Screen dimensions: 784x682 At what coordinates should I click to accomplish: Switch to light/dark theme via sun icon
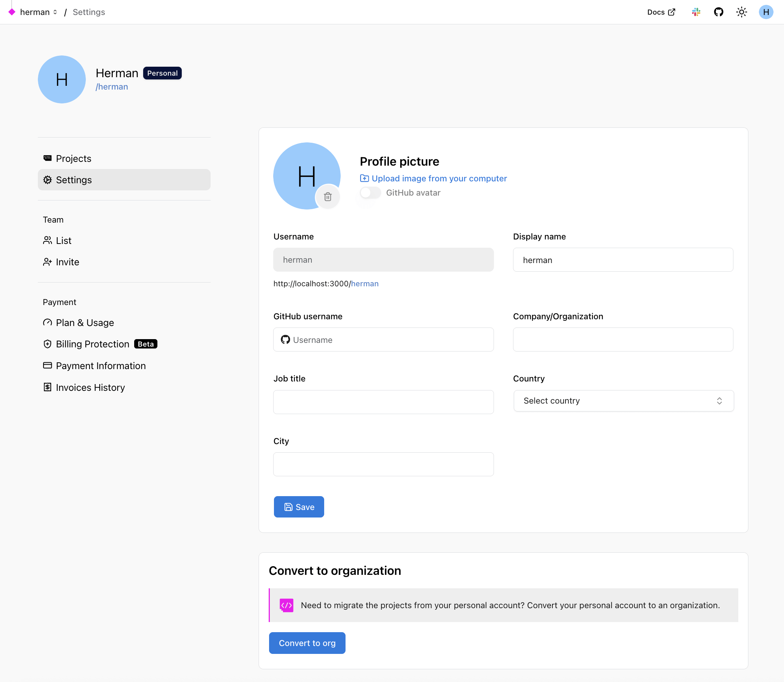click(741, 12)
